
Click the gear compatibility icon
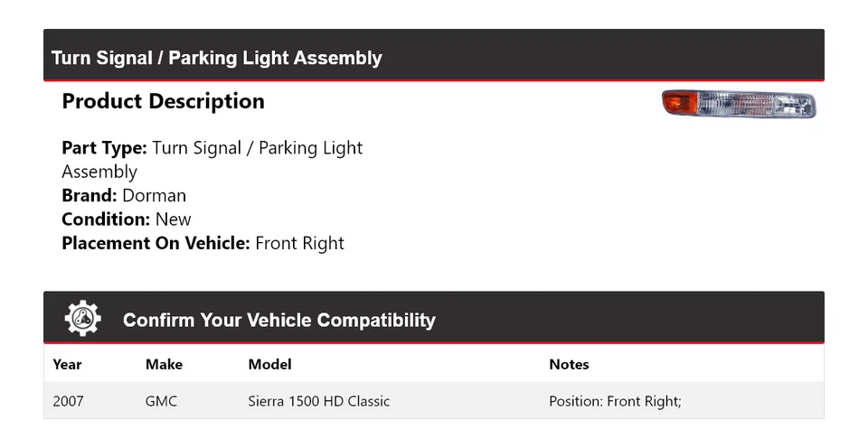(83, 319)
